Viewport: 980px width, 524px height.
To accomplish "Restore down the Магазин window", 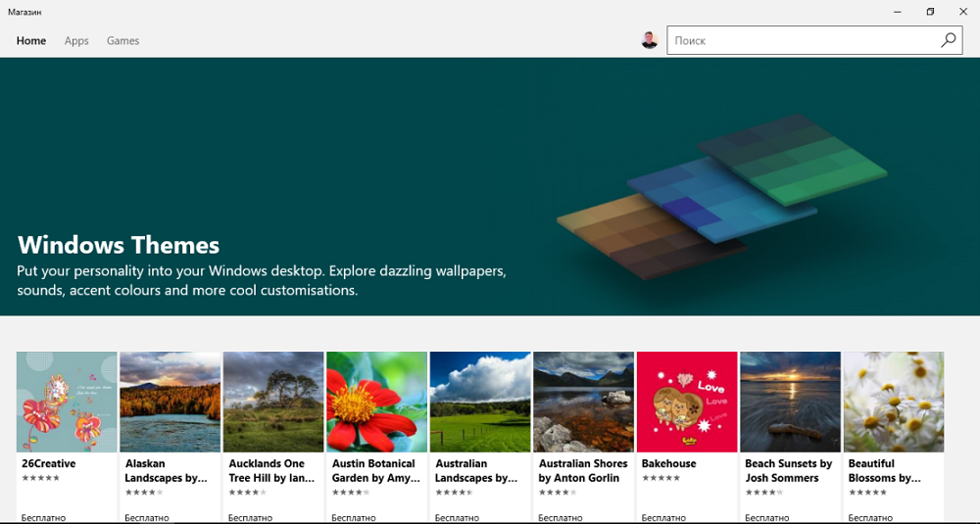I will [930, 12].
